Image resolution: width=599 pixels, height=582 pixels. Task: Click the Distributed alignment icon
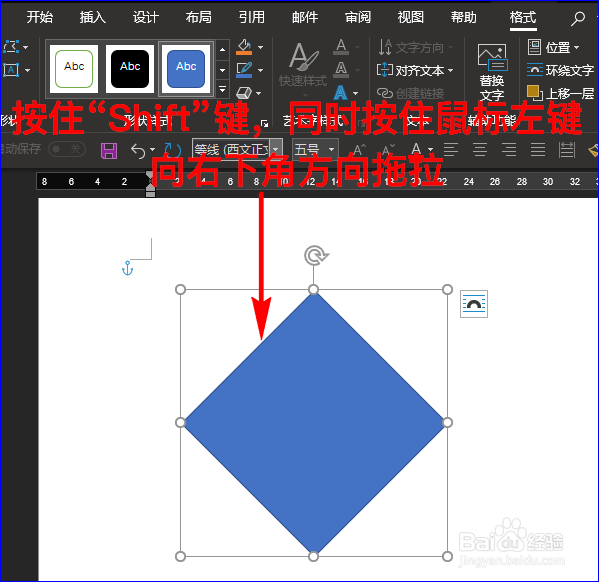pos(567,150)
